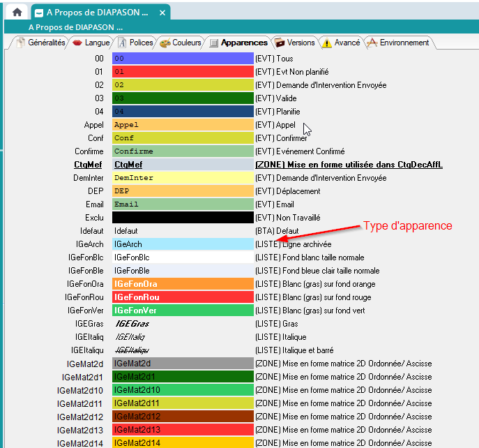Click the red 01 color swatch
479x448 pixels.
pyautogui.click(x=182, y=72)
